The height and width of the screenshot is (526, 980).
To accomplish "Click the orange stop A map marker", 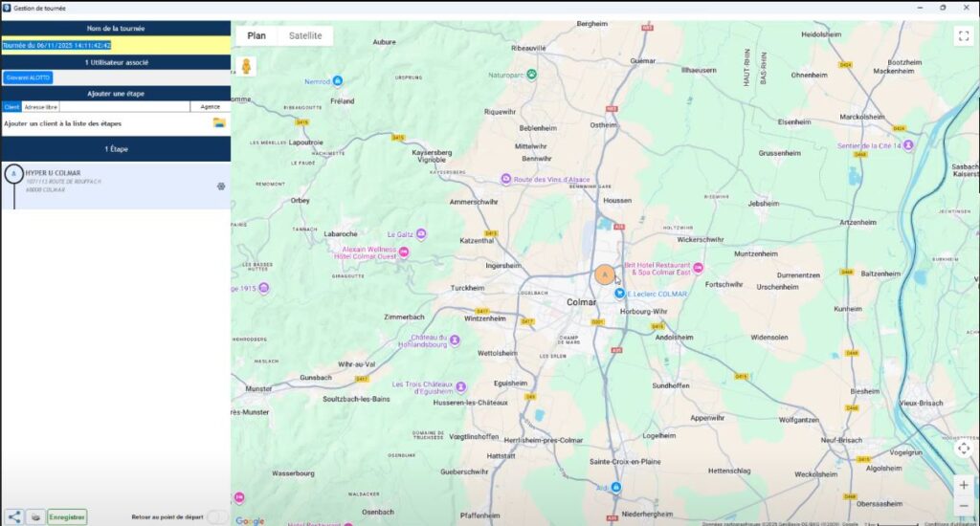I will [x=604, y=275].
